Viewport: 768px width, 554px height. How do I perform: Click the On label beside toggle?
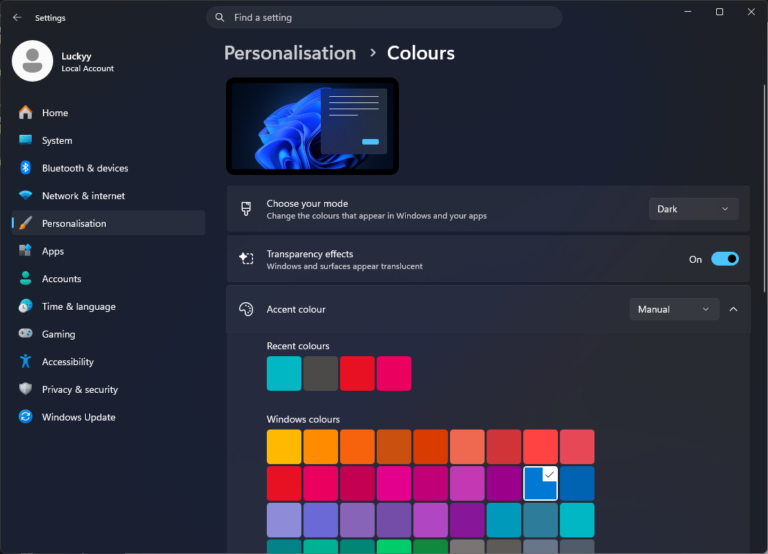point(696,260)
